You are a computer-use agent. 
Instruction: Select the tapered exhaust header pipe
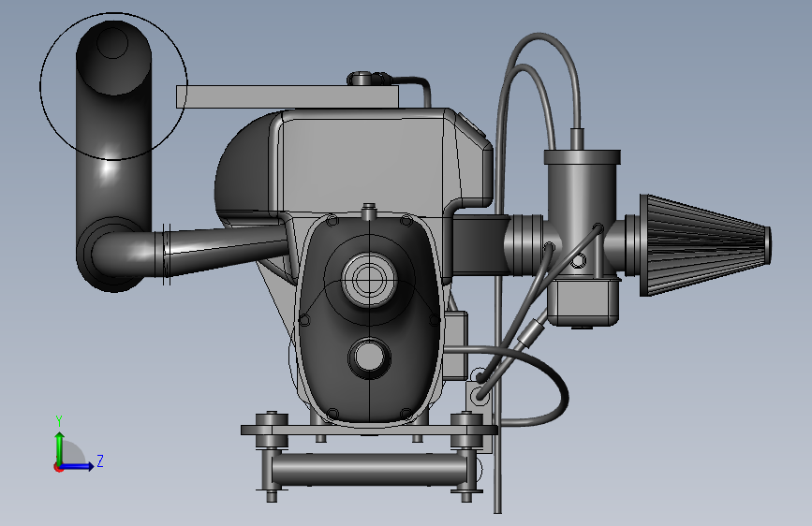click(x=228, y=250)
